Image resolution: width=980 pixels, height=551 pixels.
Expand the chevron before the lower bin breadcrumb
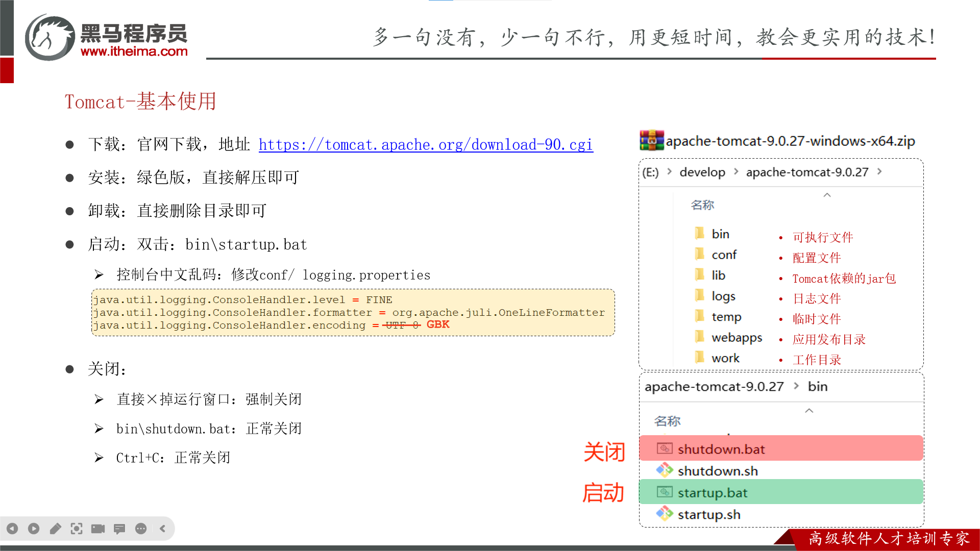click(796, 386)
